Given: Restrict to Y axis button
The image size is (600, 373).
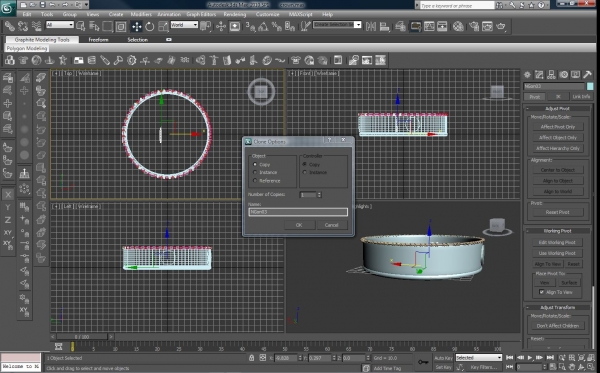Looking at the screenshot, I should (8, 207).
